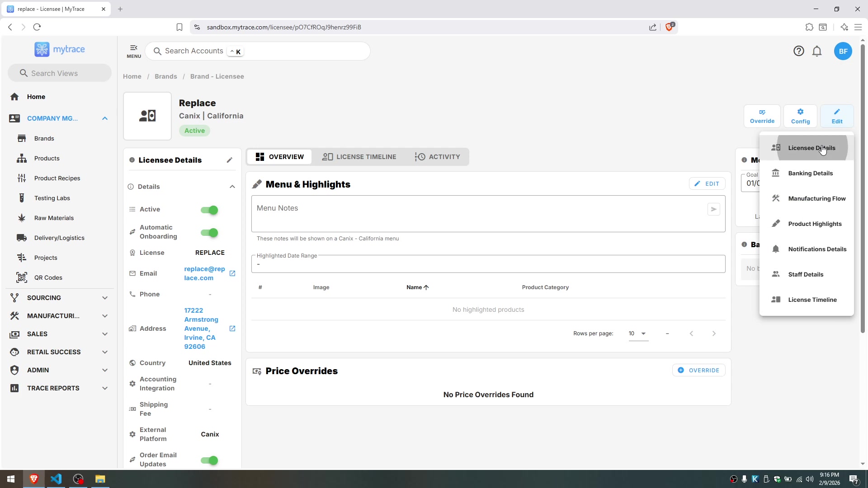Open Rows per page dropdown

(638, 333)
